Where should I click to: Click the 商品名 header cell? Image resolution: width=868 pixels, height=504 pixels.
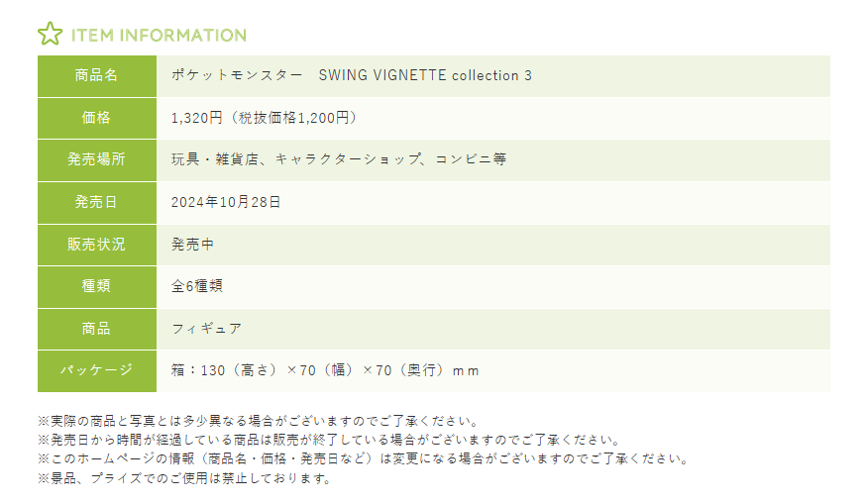coord(96,75)
